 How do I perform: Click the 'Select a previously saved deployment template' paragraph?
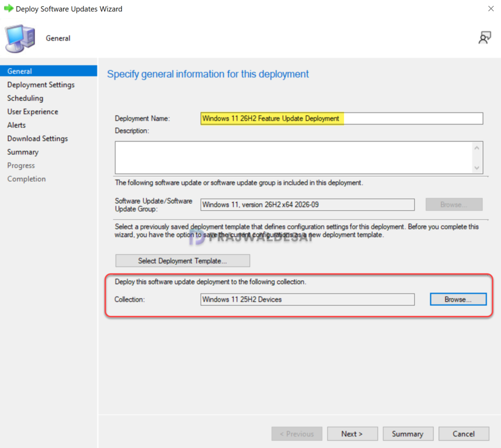tap(296, 230)
